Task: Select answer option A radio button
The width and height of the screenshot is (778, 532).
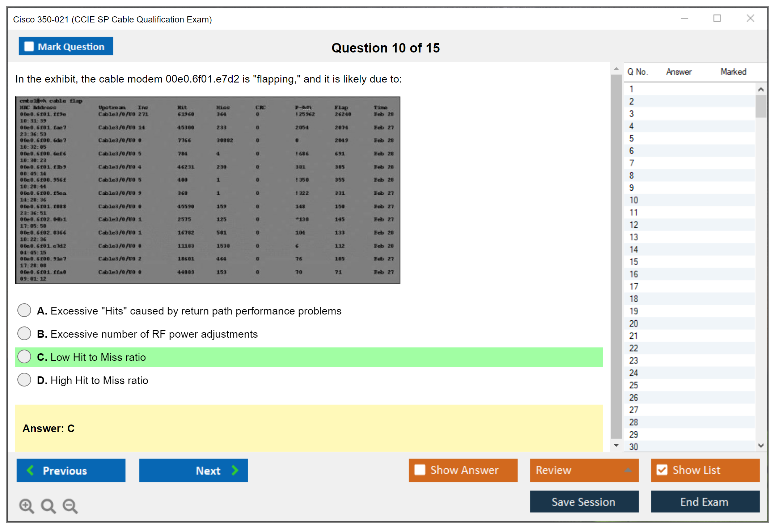Action: coord(24,310)
